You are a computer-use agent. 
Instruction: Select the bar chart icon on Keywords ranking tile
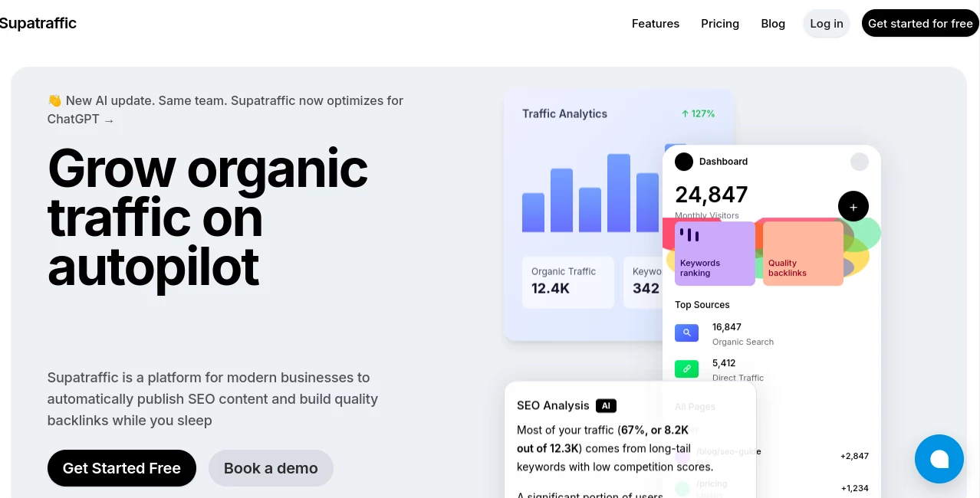pos(688,234)
